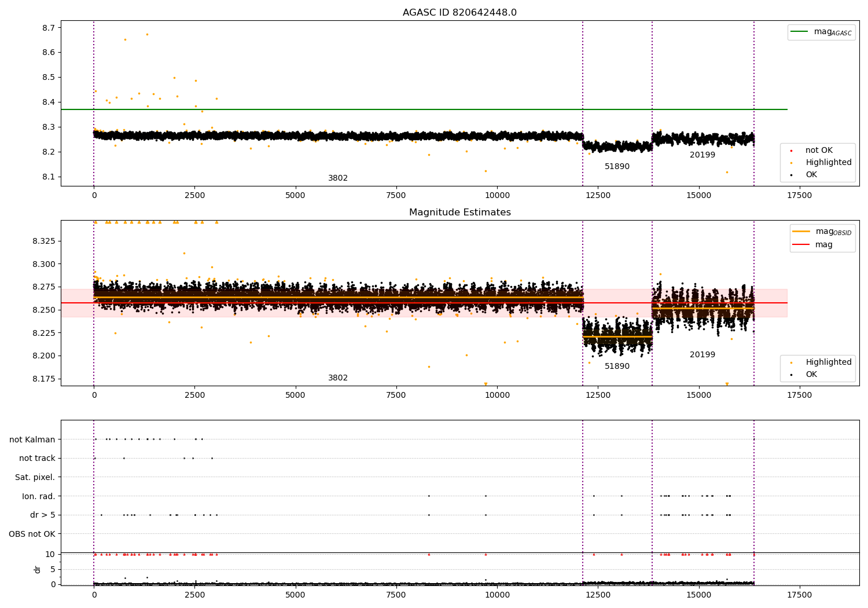Viewport: 868px width, 608px height.
Task: Click the 'Magnitude Estimates' plot title
Action: (459, 213)
